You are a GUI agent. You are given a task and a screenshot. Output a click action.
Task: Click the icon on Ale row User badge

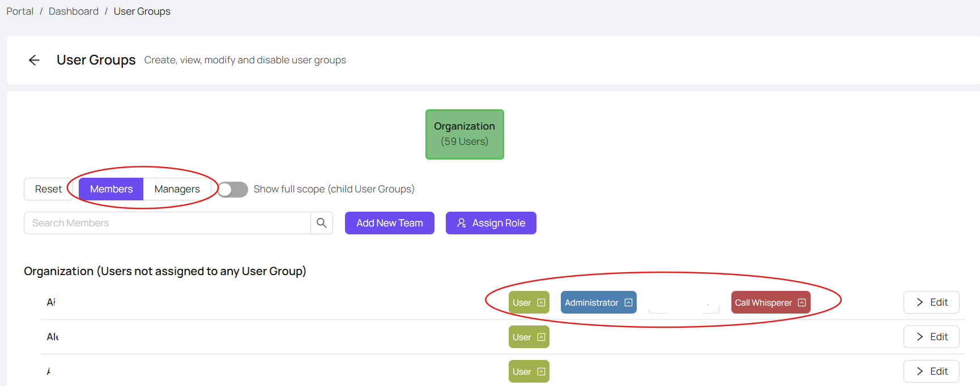tap(541, 337)
